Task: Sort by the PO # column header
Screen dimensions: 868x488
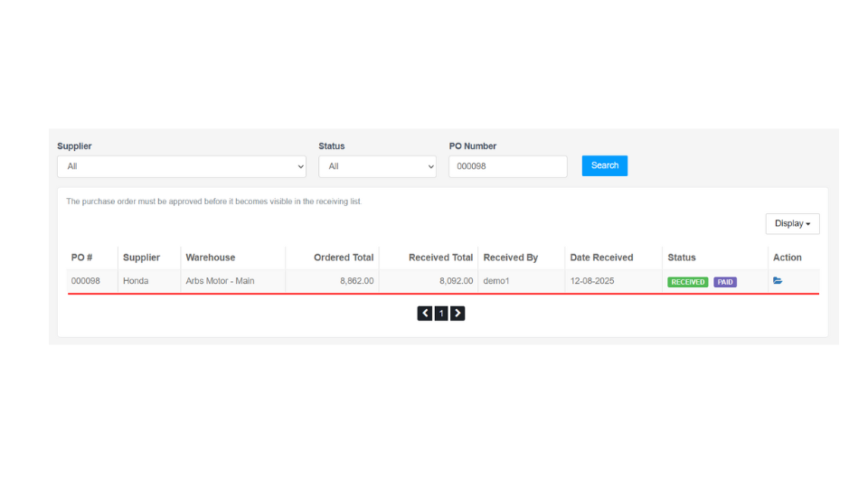Action: (82, 258)
